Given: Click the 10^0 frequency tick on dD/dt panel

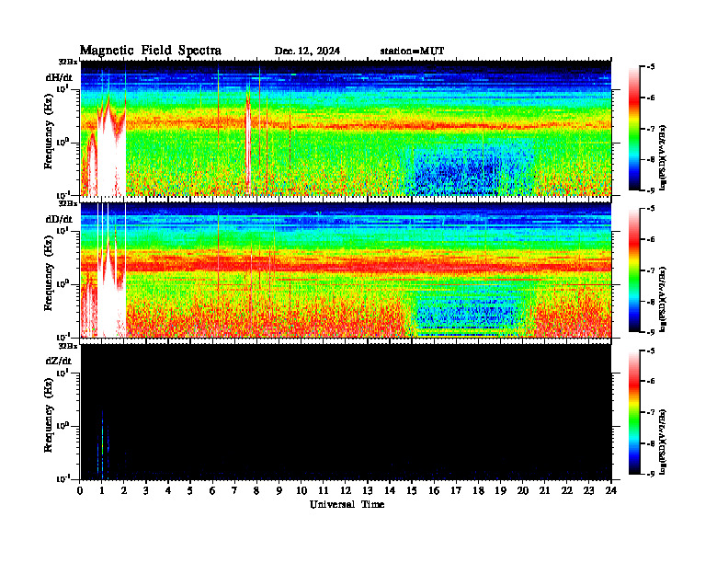Looking at the screenshot, I should pyautogui.click(x=63, y=283).
